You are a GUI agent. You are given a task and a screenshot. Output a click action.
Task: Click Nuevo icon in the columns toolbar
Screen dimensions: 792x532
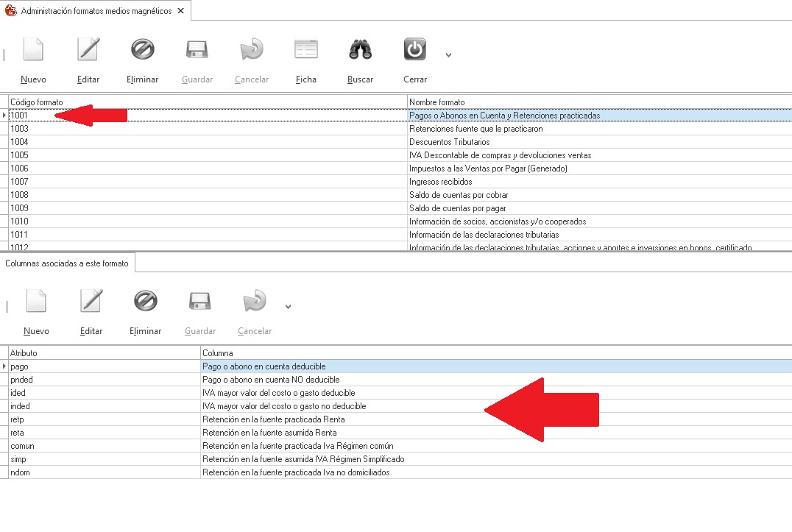click(x=36, y=302)
